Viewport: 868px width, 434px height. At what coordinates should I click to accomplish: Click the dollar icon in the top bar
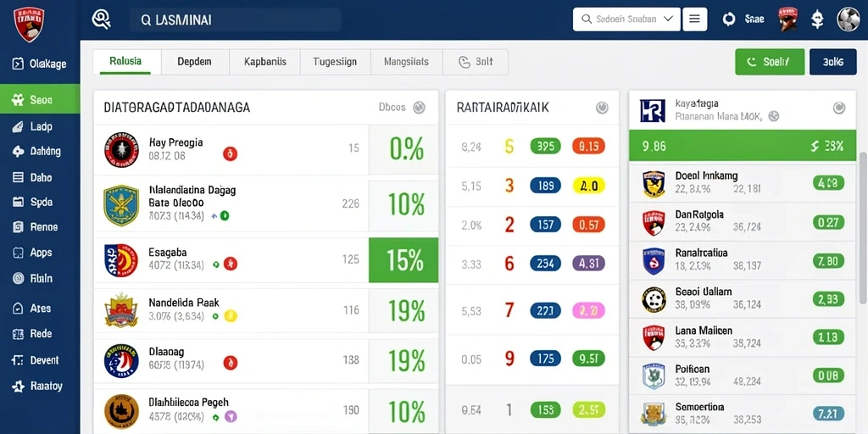pos(817,19)
